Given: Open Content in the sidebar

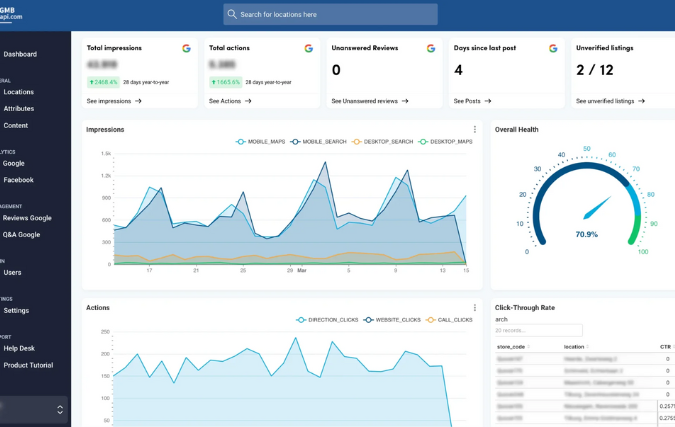Looking at the screenshot, I should tap(15, 125).
